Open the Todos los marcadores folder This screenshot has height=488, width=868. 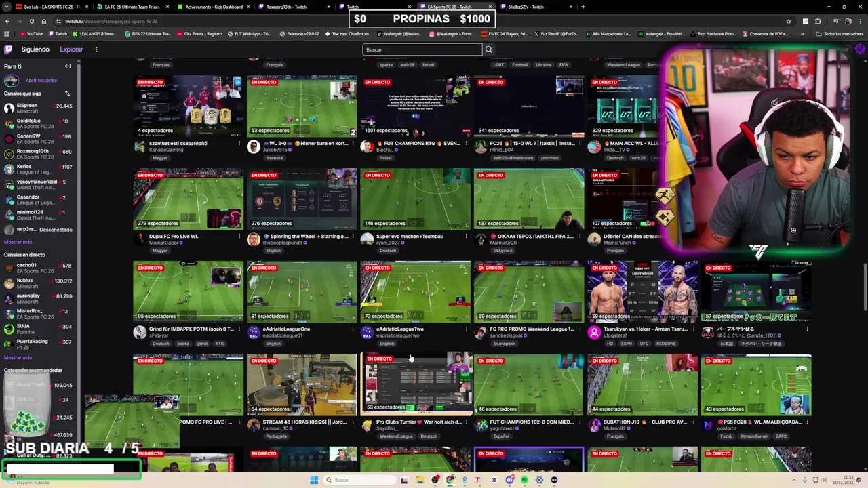tap(840, 33)
